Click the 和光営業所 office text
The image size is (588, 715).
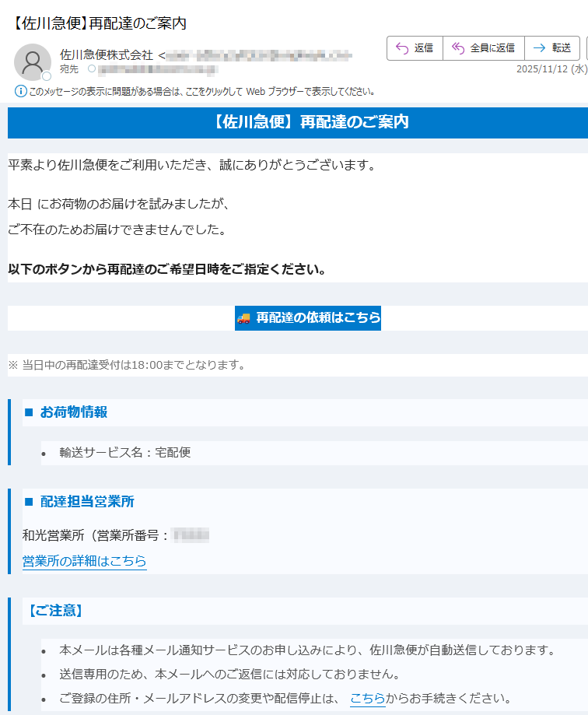pyautogui.click(x=54, y=534)
